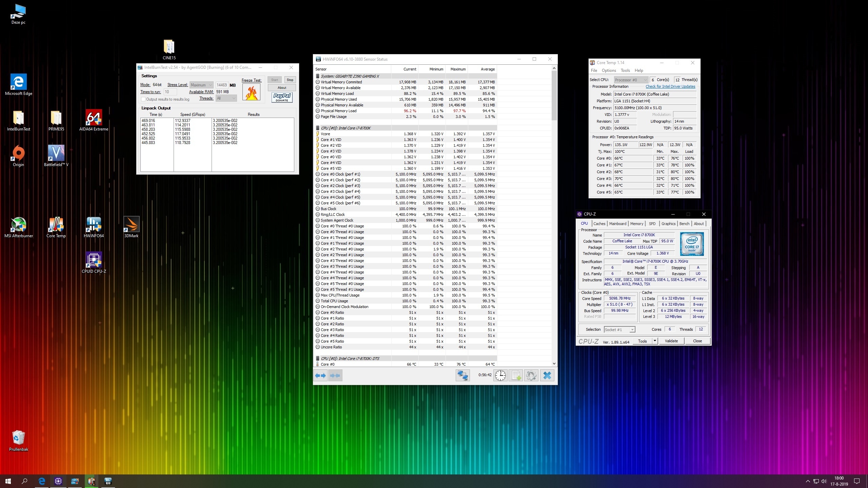Switch to CPU-Z About tab
The height and width of the screenshot is (488, 868).
pyautogui.click(x=699, y=224)
